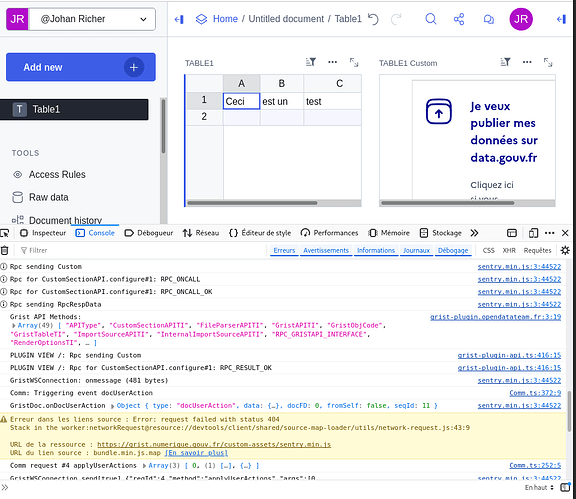Click the Add new button
This screenshot has width=576, height=499.
(x=81, y=67)
